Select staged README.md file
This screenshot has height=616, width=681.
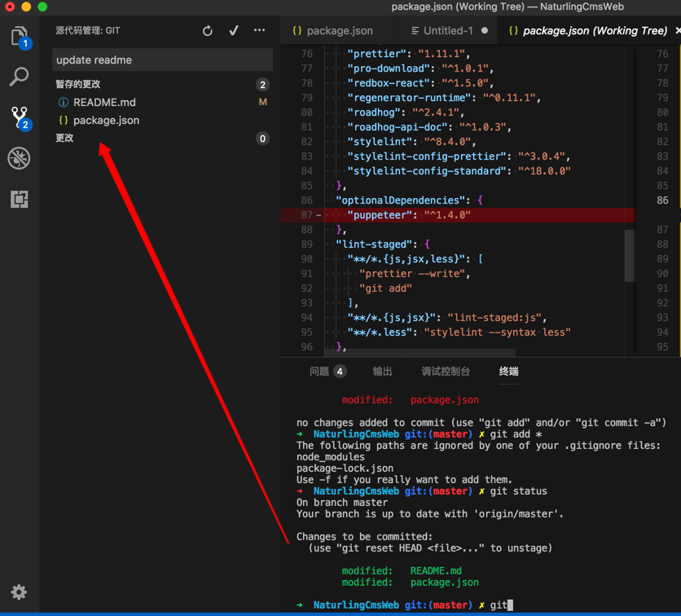[x=162, y=102]
